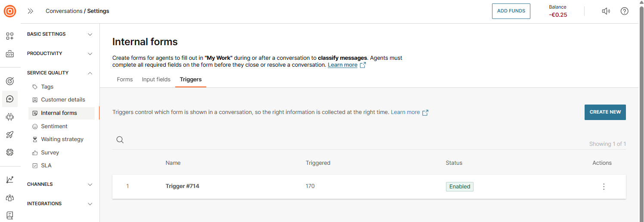Open the three-dot actions menu for Trigger #714

pyautogui.click(x=604, y=187)
